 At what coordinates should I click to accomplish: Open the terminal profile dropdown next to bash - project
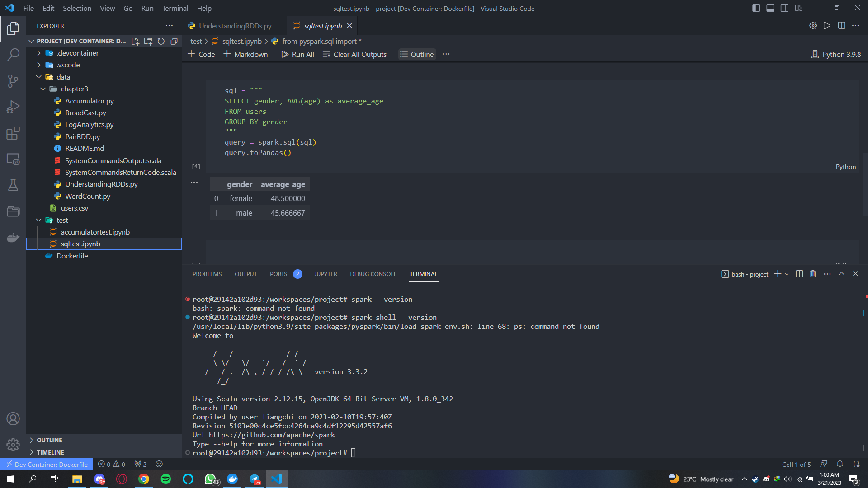click(x=788, y=274)
